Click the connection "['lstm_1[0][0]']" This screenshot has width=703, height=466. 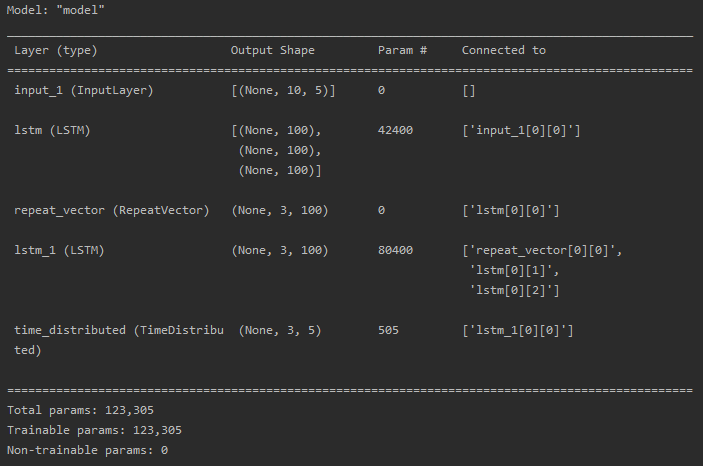point(518,331)
